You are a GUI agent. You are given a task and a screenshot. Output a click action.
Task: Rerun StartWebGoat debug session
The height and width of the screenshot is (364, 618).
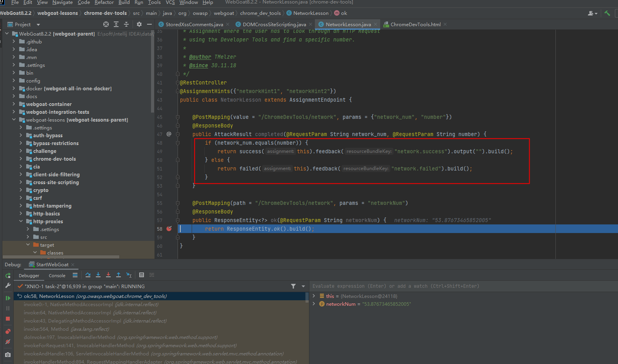pyautogui.click(x=8, y=276)
